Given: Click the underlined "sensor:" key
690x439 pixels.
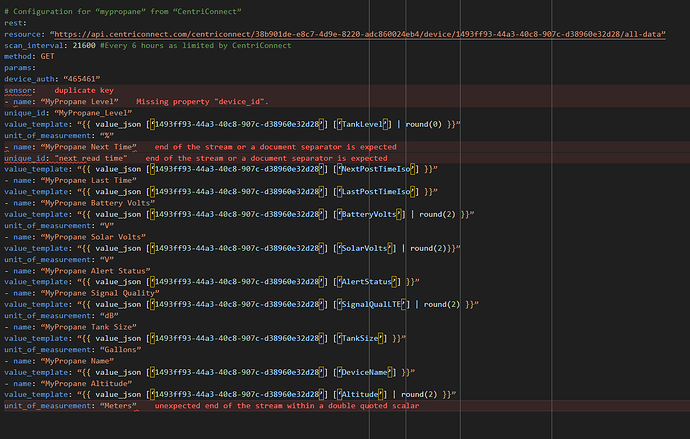Looking at the screenshot, I should tap(20, 90).
